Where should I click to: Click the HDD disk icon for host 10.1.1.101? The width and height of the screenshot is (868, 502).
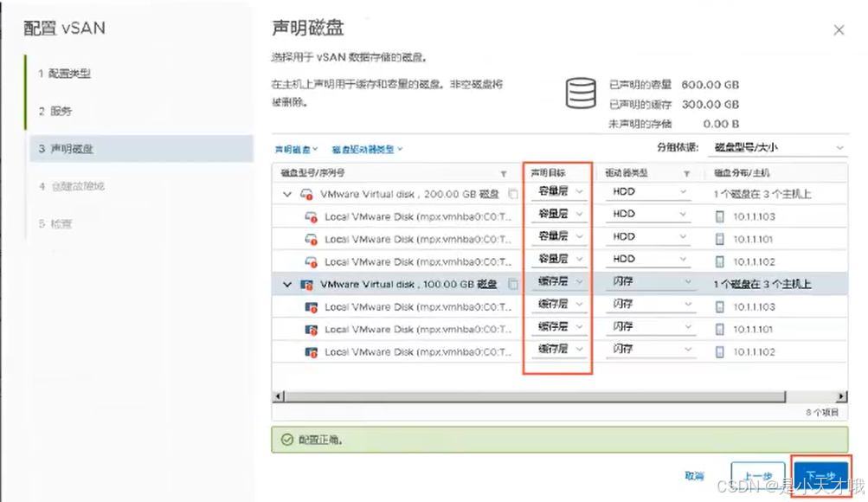pyautogui.click(x=311, y=240)
